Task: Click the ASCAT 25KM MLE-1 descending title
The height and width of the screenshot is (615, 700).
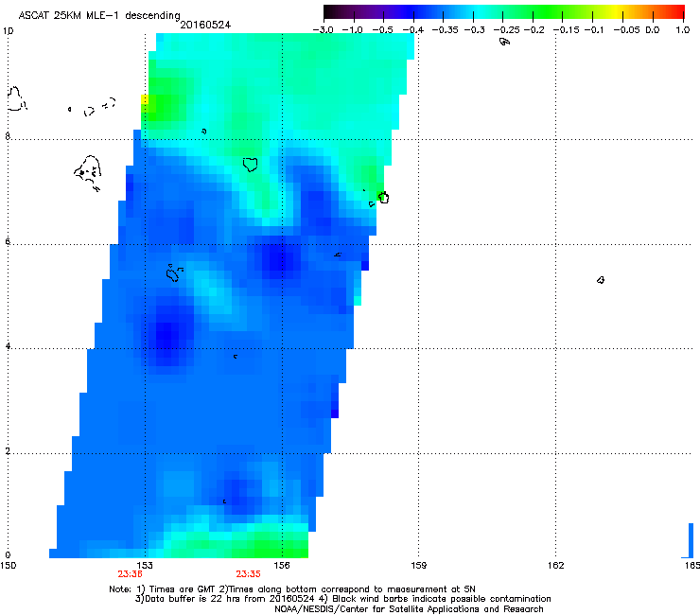Action: [x=99, y=15]
